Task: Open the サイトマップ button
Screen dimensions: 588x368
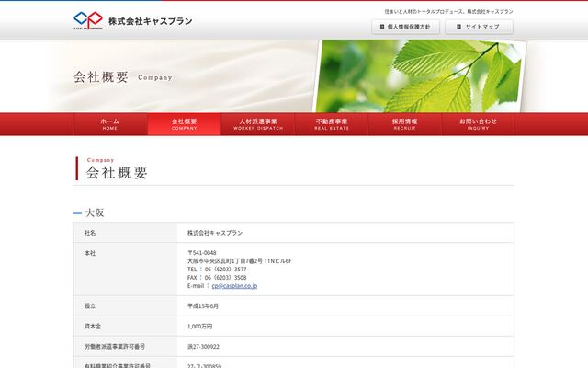Action: coord(479,27)
